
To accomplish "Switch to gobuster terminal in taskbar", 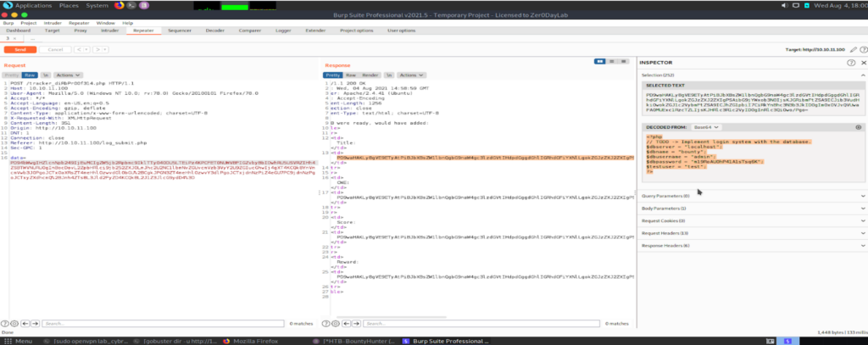I will click(x=177, y=341).
